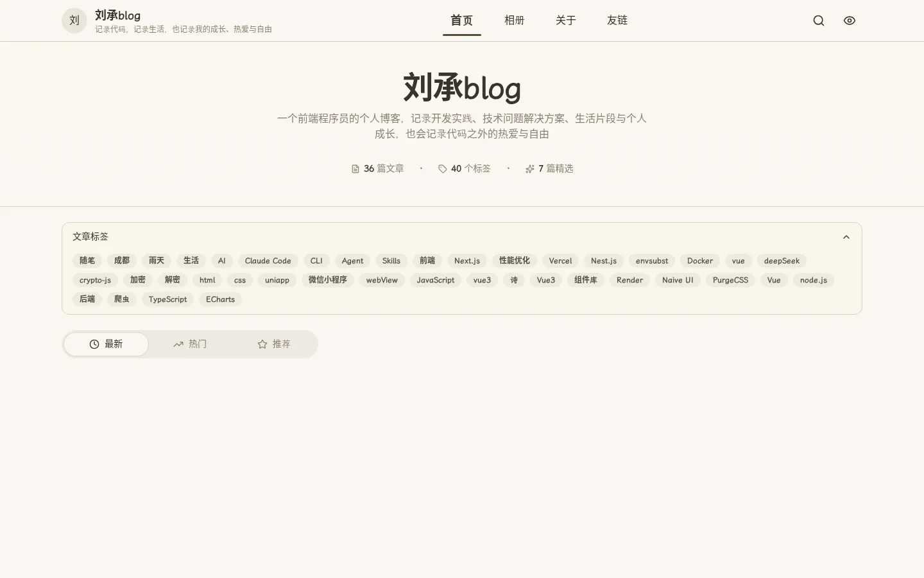
Task: Filter by the webView tag
Action: coord(382,280)
